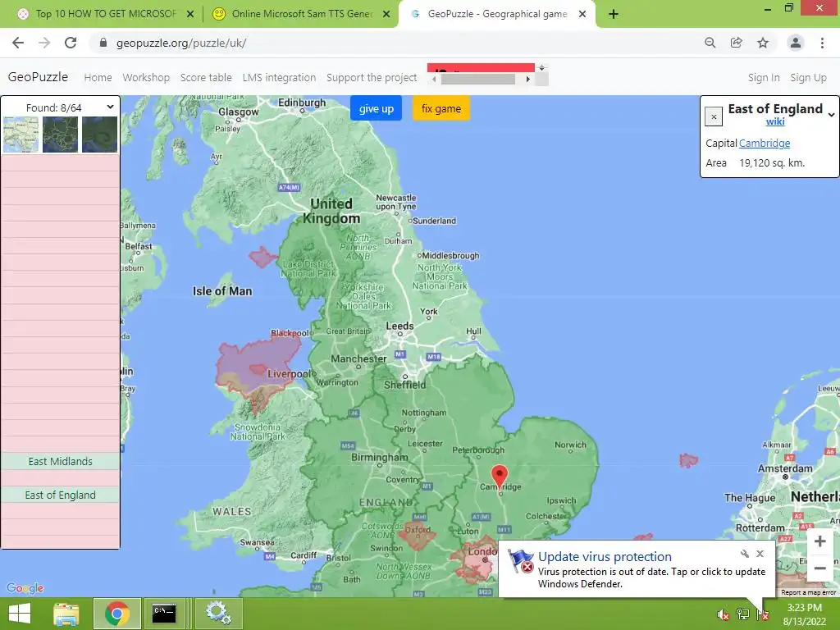Click the red Cambridge map marker
The height and width of the screenshot is (630, 840).
[x=500, y=476]
